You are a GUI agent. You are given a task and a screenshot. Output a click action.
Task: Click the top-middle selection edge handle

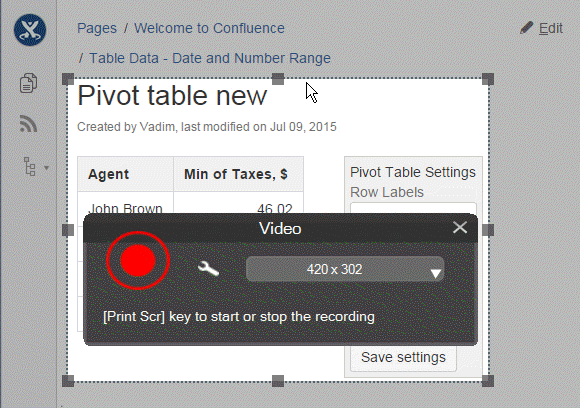pos(278,79)
